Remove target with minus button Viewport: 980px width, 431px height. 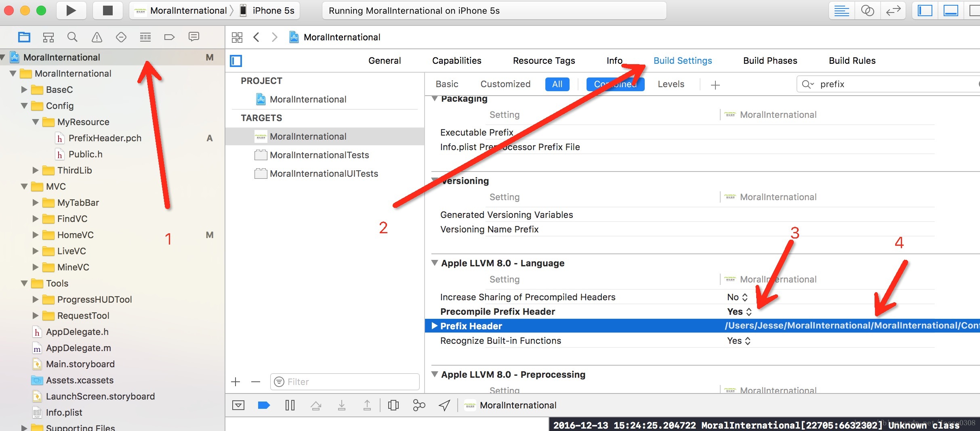(x=256, y=382)
